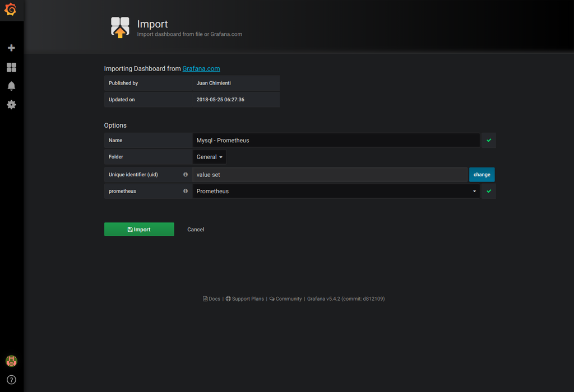Open the Support Plans footer link
Image resolution: width=574 pixels, height=392 pixels.
(x=244, y=298)
